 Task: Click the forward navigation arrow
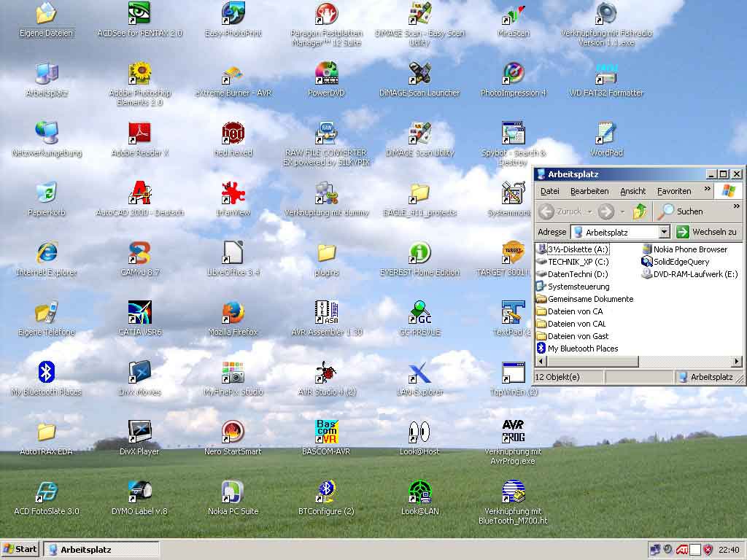coord(606,211)
